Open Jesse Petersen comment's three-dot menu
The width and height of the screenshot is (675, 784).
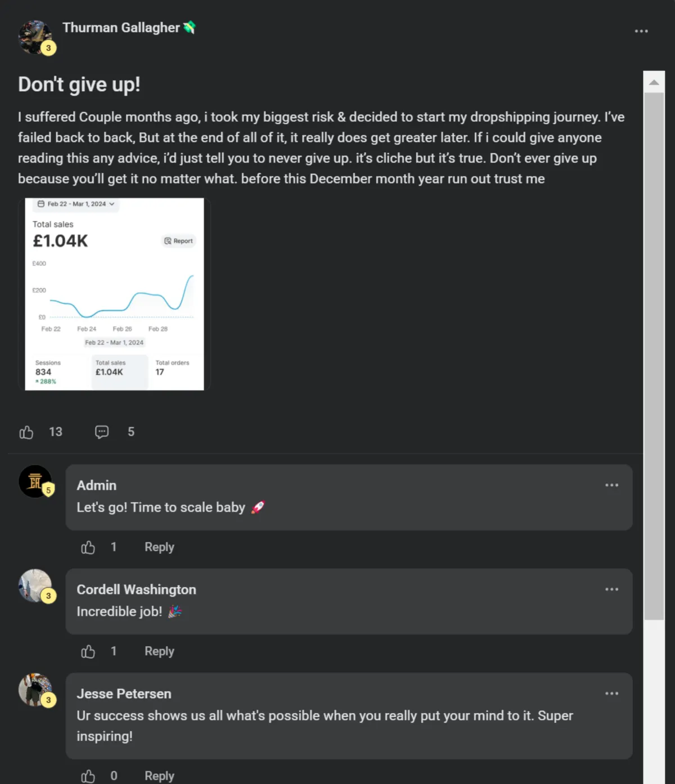pos(612,693)
